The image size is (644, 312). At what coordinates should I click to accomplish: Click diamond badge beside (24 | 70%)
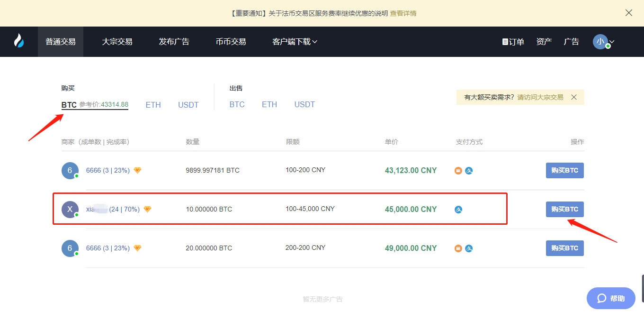pyautogui.click(x=147, y=209)
